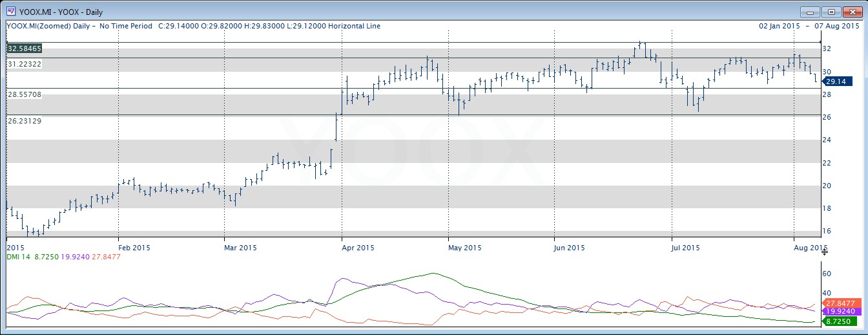Select the 31.22322 horizontal line label

click(25, 64)
